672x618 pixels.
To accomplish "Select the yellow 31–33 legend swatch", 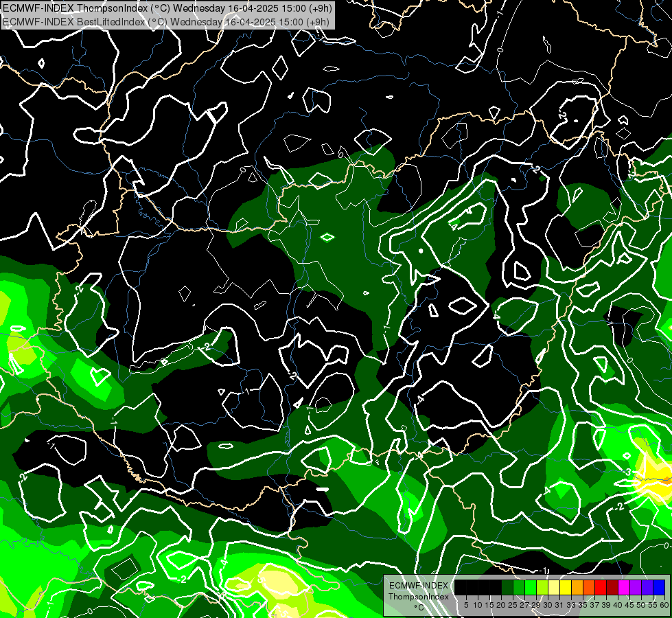I will pyautogui.click(x=566, y=587).
